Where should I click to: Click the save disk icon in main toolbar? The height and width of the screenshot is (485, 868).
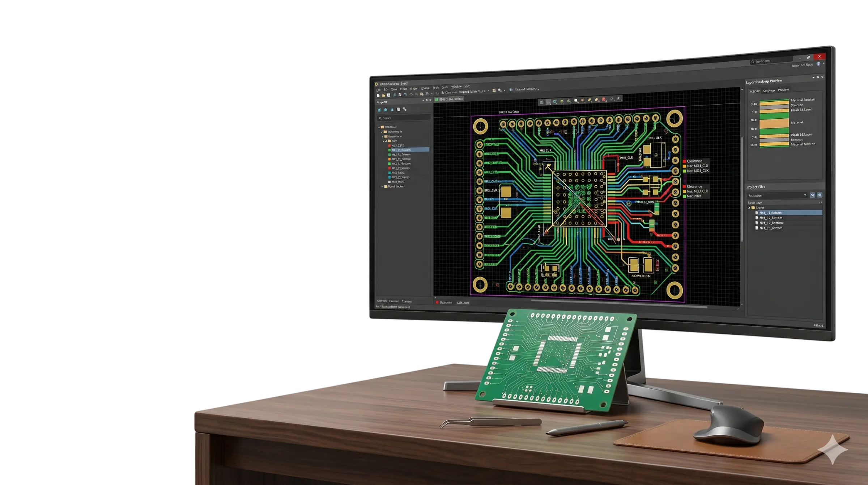tap(388, 95)
